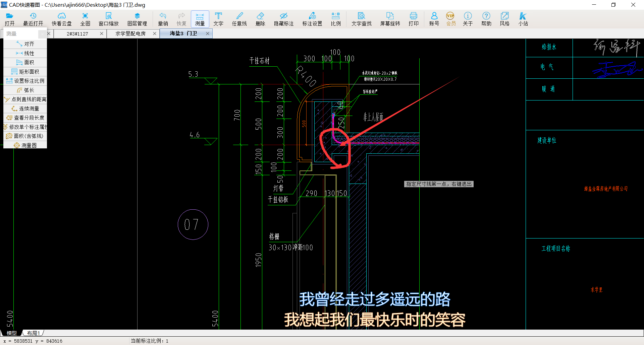Screen dimensions: 644x345
Task: Click the 建设单位 title block label
Action: coord(547,140)
